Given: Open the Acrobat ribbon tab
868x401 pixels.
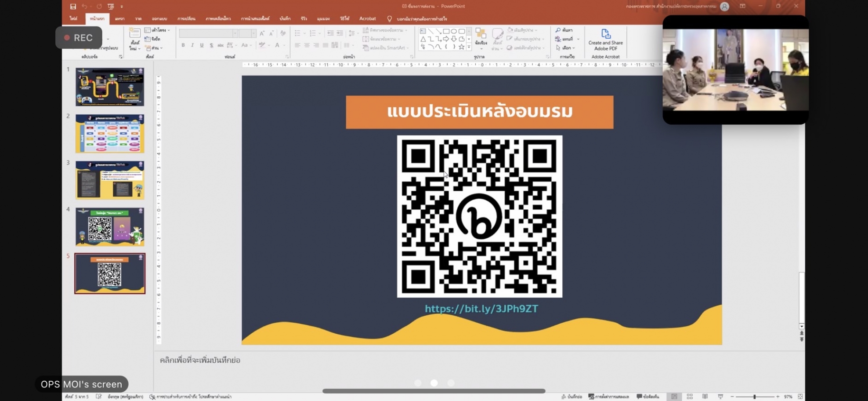Looking at the screenshot, I should (368, 18).
